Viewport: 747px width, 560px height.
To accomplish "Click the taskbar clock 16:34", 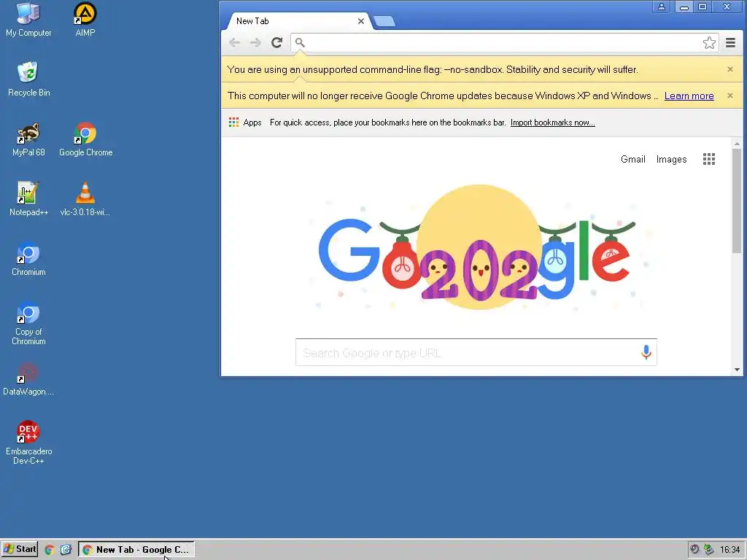I will tap(729, 550).
